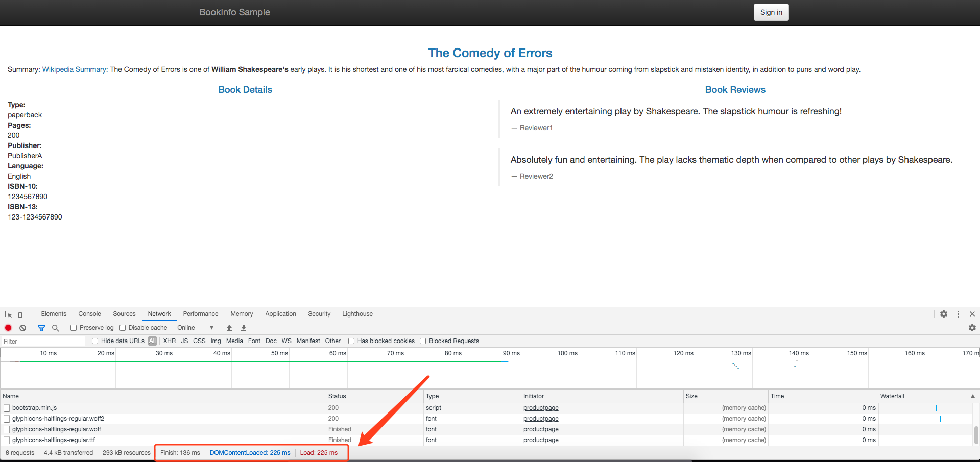Check the Hide data URLs option
The image size is (980, 462).
pos(95,341)
